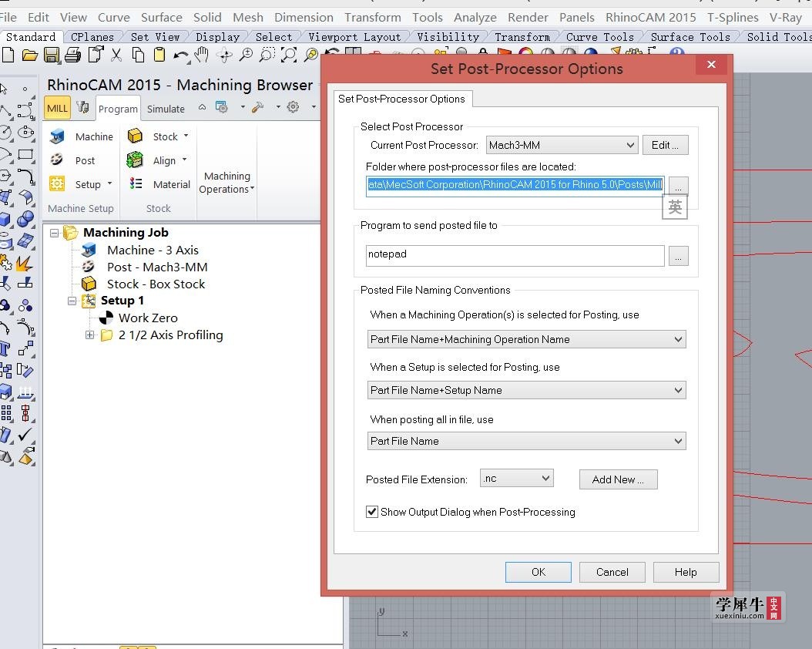Click the Zoom Selected icon
The image size is (812, 649).
click(x=311, y=55)
